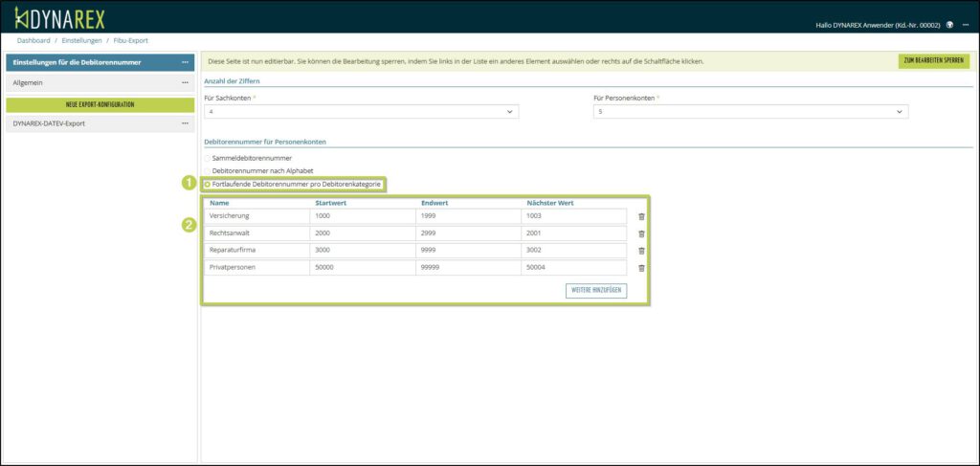Delete the Versicherung row with trash icon
The width and height of the screenshot is (980, 466).
pyautogui.click(x=641, y=217)
